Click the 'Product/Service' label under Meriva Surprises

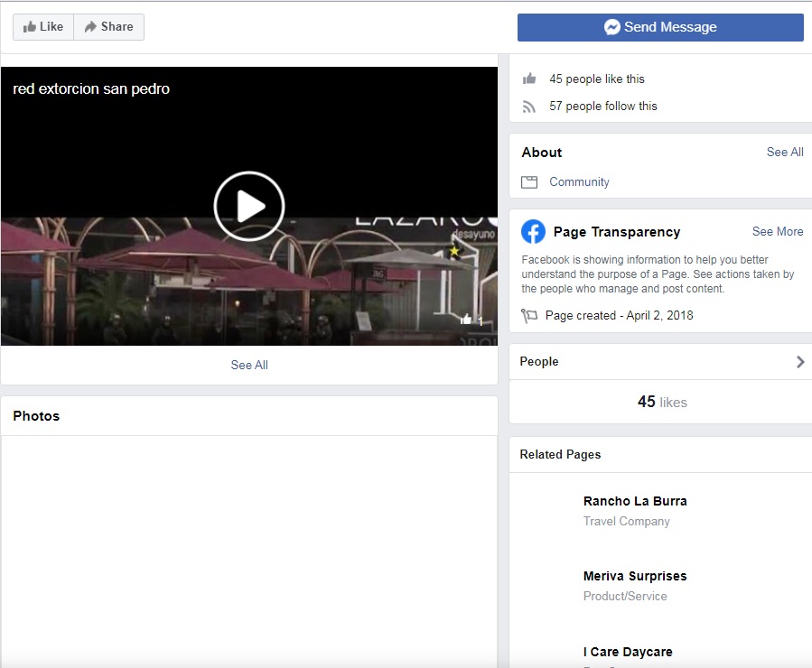tap(625, 596)
